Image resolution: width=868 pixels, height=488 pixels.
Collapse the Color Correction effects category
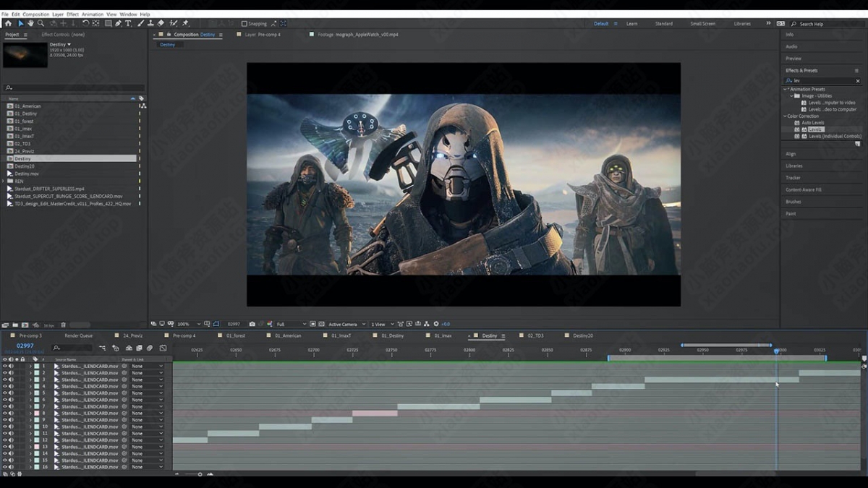coord(785,116)
